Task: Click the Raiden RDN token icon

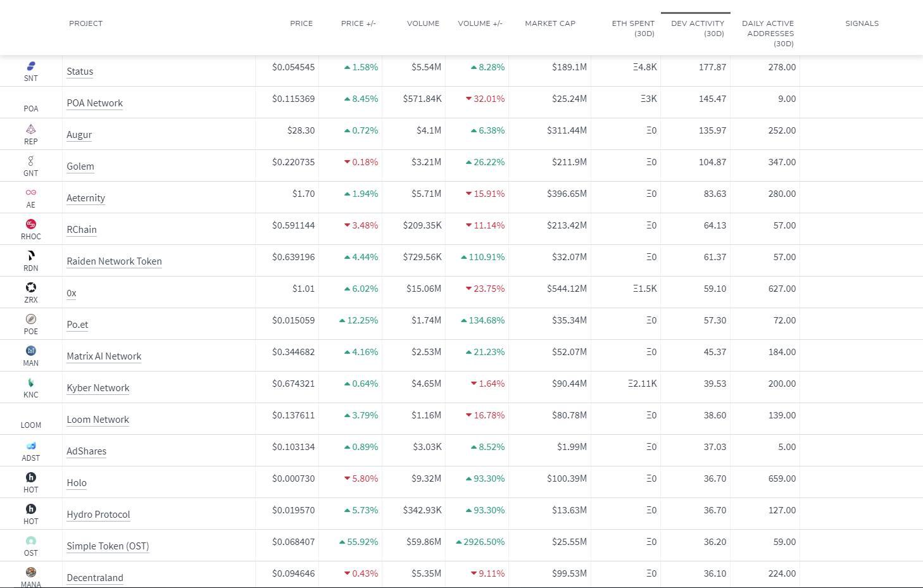Action: [x=31, y=256]
